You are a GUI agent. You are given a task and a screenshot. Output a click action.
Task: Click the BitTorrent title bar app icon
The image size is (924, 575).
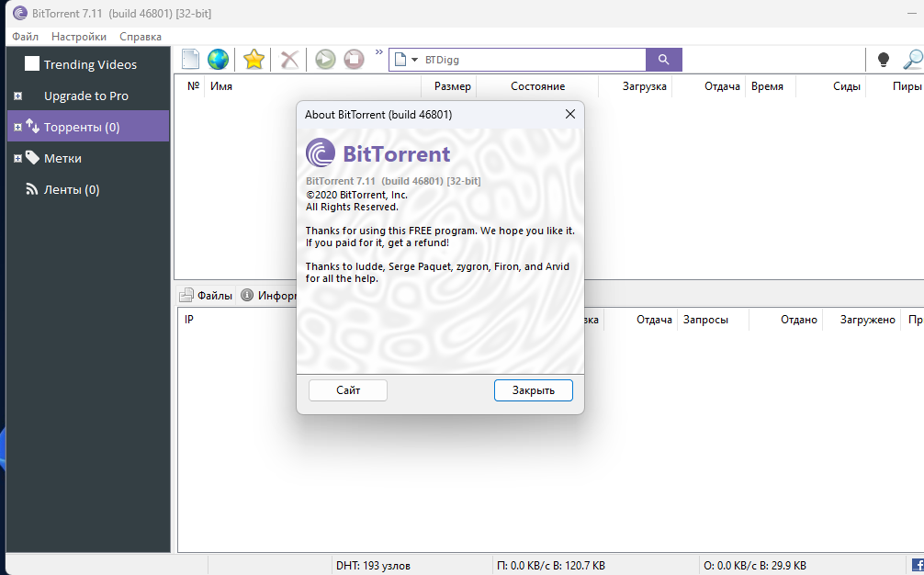(20, 13)
